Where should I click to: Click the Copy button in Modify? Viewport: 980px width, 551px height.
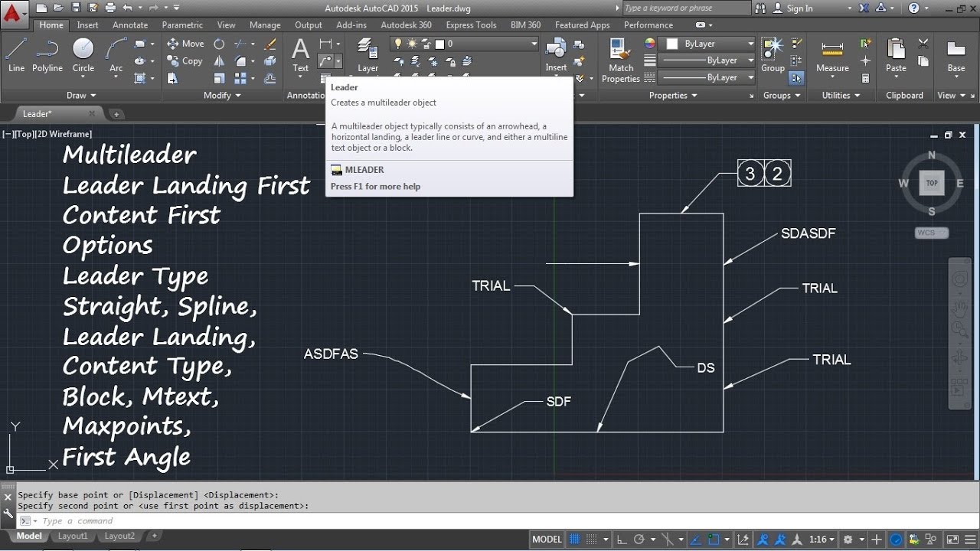(185, 61)
